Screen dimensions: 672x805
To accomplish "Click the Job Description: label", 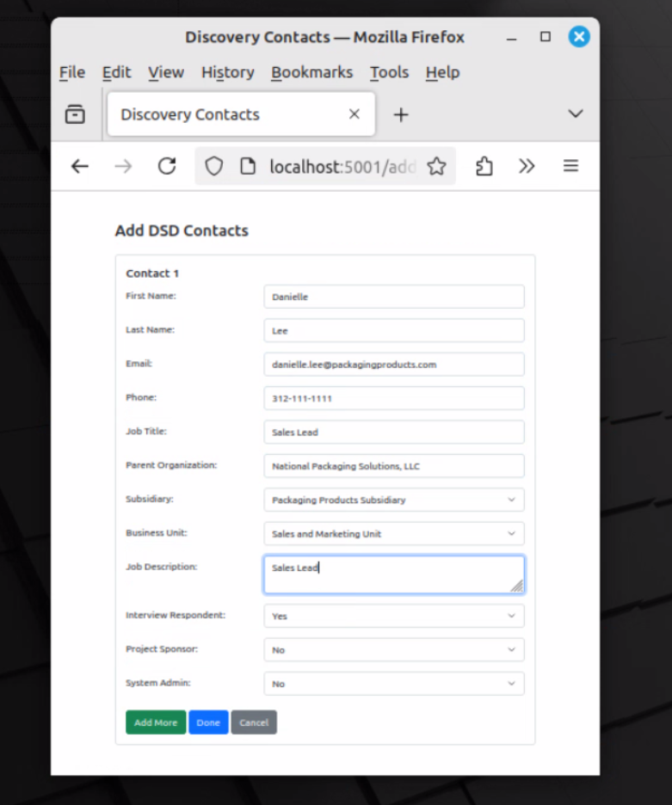I will [x=161, y=567].
